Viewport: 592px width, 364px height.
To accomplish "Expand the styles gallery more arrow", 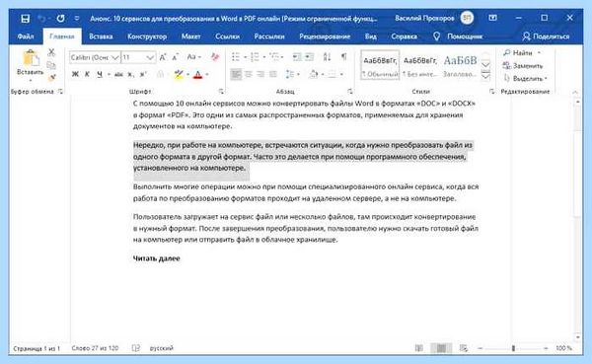I will (485, 76).
